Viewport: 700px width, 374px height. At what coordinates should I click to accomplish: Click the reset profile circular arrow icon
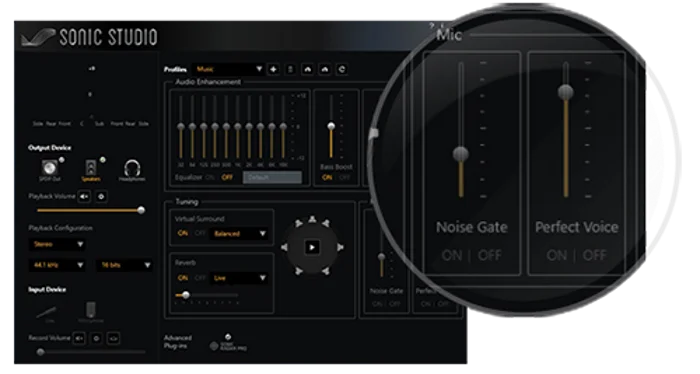342,69
